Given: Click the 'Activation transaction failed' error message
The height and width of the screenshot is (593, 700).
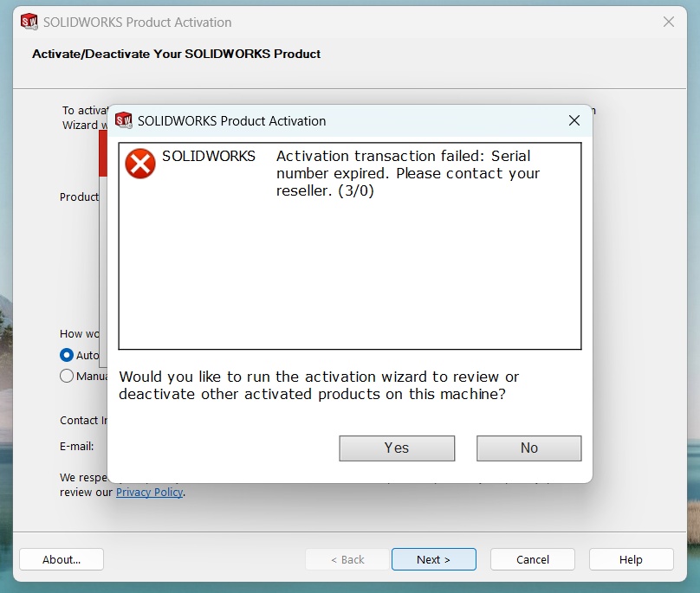Looking at the screenshot, I should (408, 173).
